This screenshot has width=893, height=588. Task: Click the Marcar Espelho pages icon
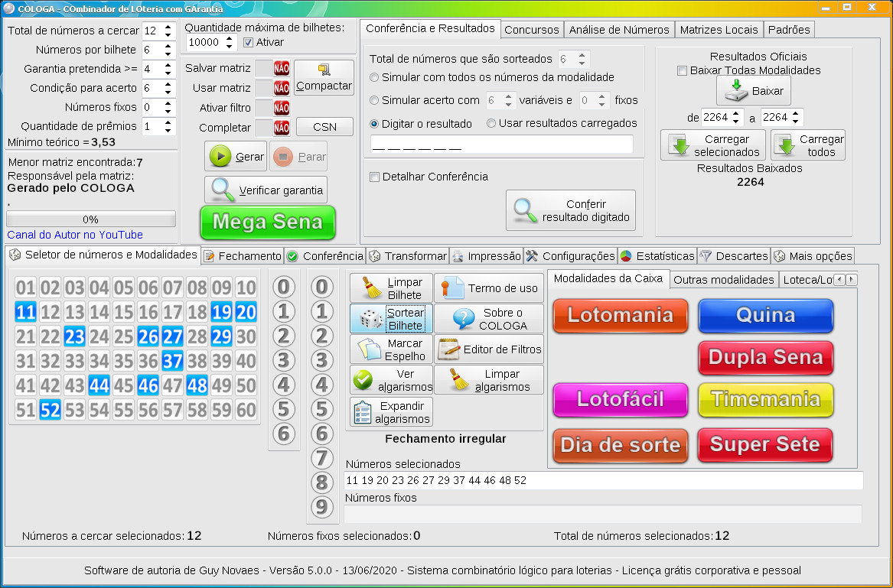369,349
